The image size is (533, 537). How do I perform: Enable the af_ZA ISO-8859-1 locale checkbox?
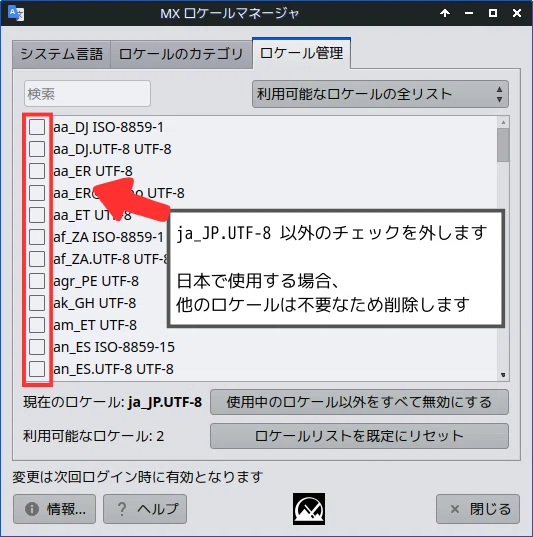37,237
